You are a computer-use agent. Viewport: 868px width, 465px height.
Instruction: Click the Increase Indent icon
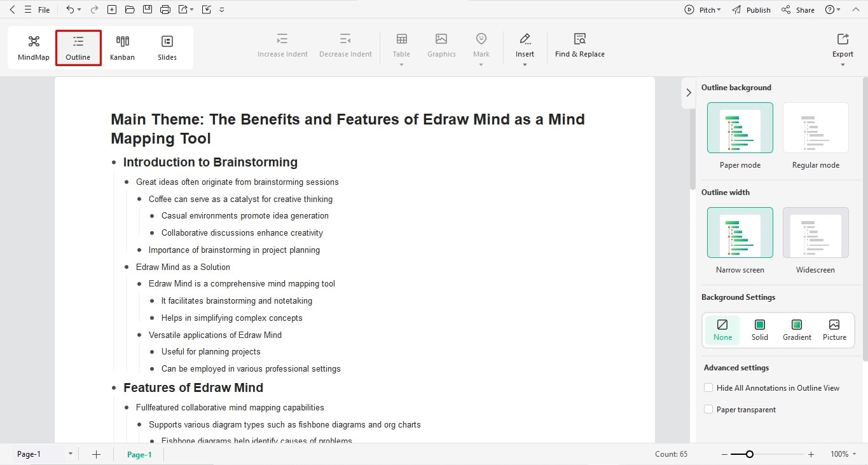point(282,39)
